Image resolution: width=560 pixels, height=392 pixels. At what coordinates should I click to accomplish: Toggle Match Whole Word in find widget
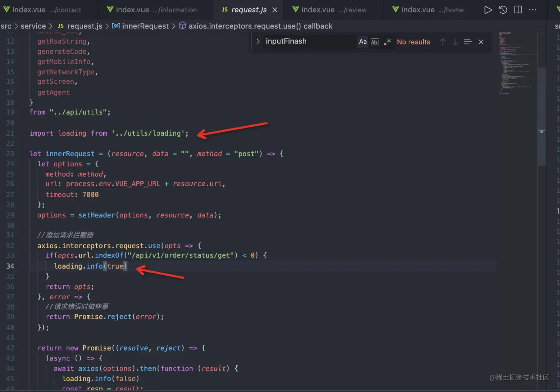pyautogui.click(x=375, y=42)
